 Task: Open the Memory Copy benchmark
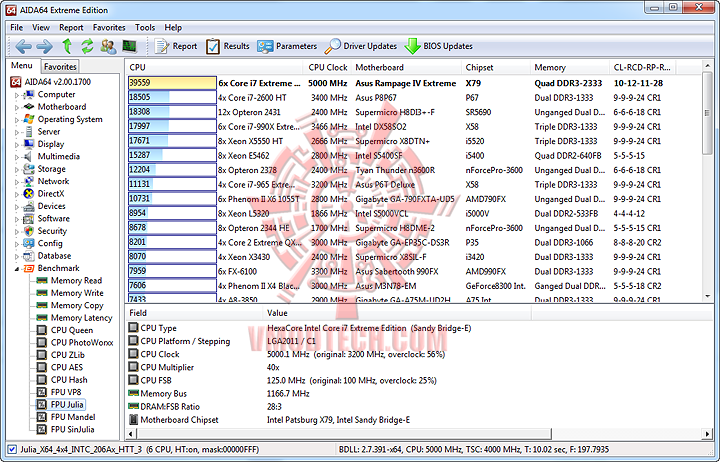point(77,305)
